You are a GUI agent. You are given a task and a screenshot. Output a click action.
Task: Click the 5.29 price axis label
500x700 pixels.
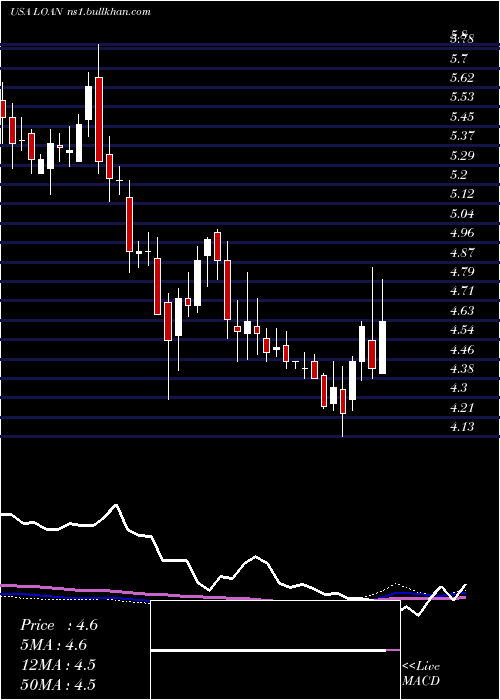pyautogui.click(x=462, y=156)
